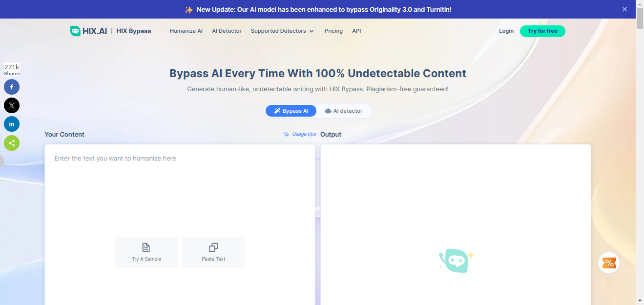
Task: Click the heading Bypass AI Every Time
Action: pos(318,74)
